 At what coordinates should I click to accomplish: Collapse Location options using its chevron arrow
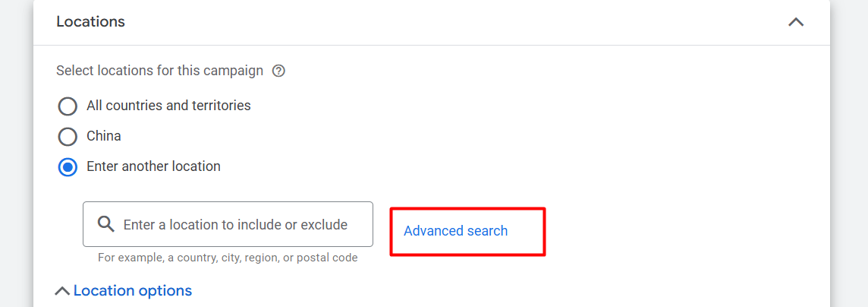point(63,291)
